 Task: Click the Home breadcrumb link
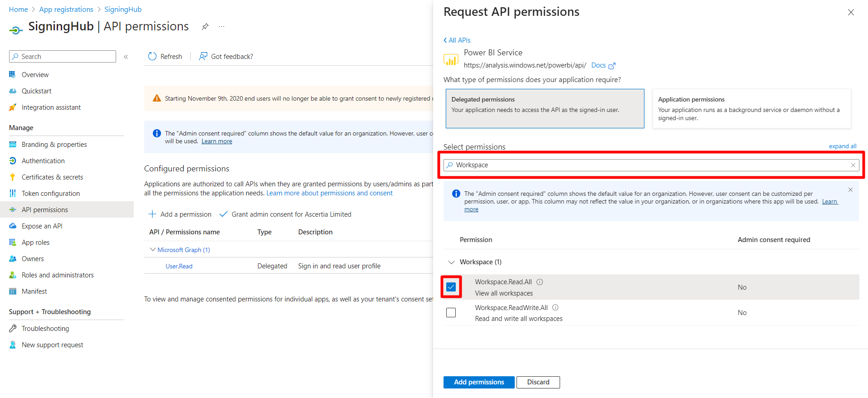(x=19, y=9)
